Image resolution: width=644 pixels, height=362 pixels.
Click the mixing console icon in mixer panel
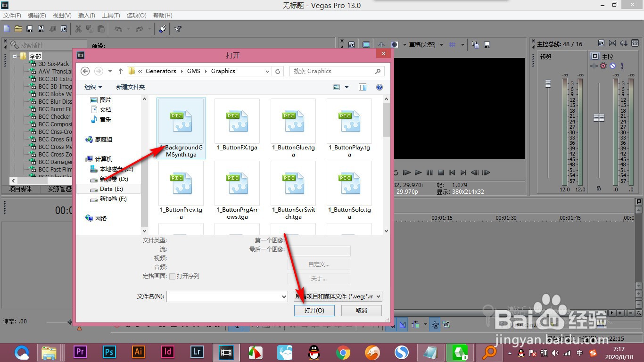(635, 44)
